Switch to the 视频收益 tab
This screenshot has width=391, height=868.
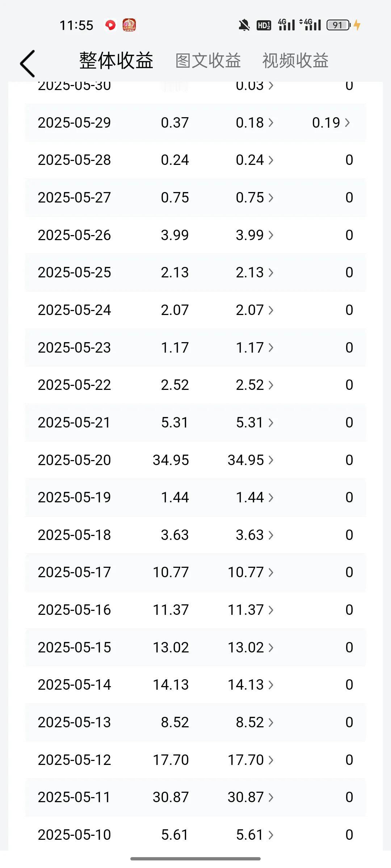click(295, 60)
